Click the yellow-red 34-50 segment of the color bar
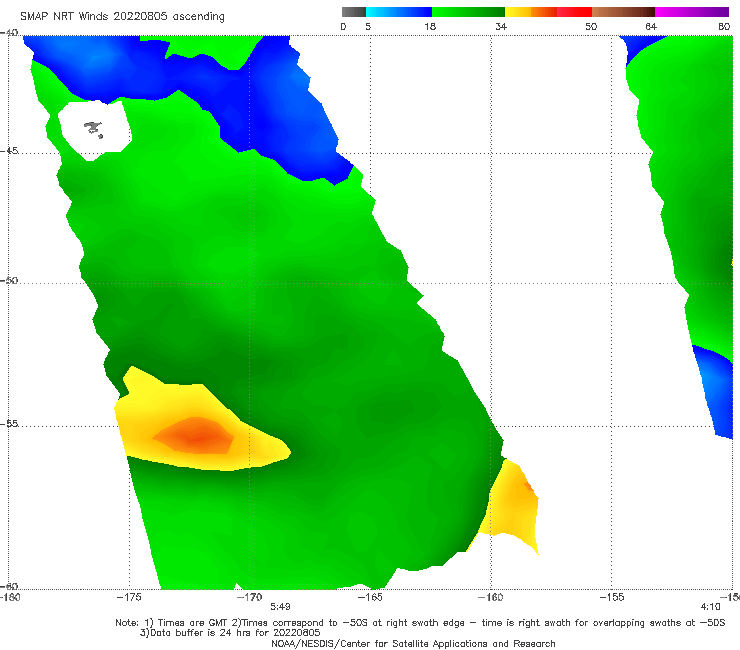The width and height of the screenshot is (740, 650). [548, 12]
